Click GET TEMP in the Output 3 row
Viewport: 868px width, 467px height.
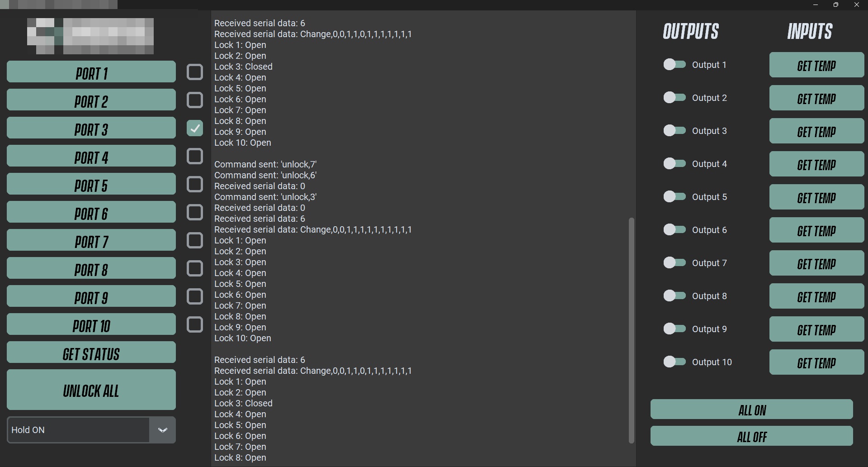[x=816, y=131]
